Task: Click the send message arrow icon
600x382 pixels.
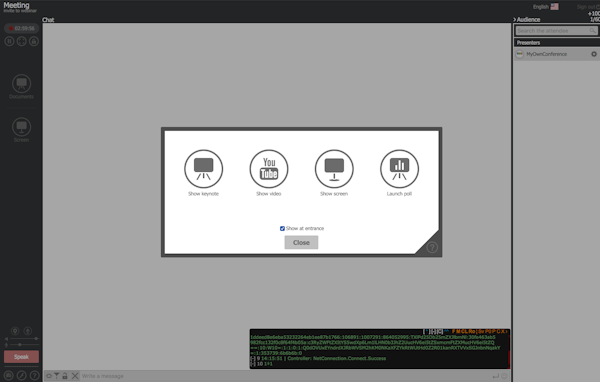Action: point(496,376)
